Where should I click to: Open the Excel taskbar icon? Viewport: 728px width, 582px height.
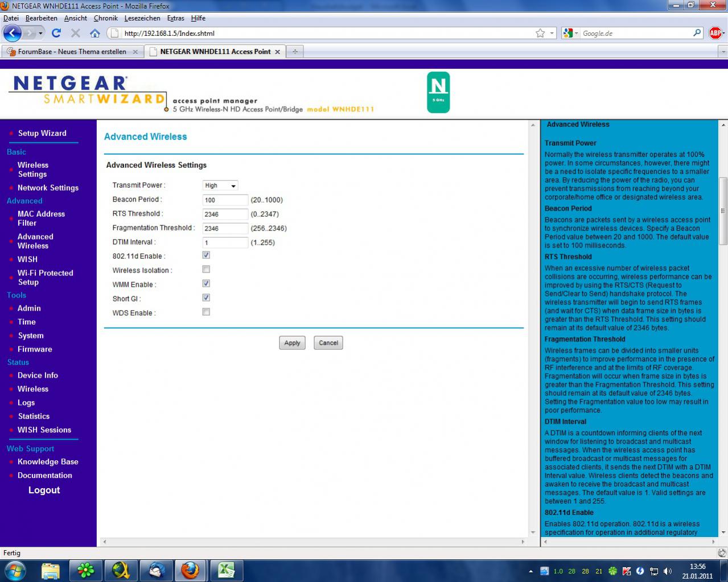click(227, 569)
